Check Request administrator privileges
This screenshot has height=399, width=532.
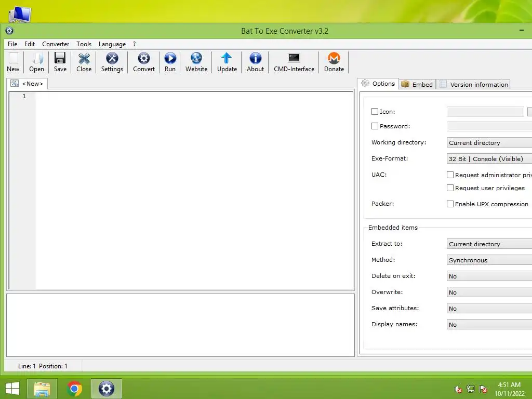click(450, 175)
